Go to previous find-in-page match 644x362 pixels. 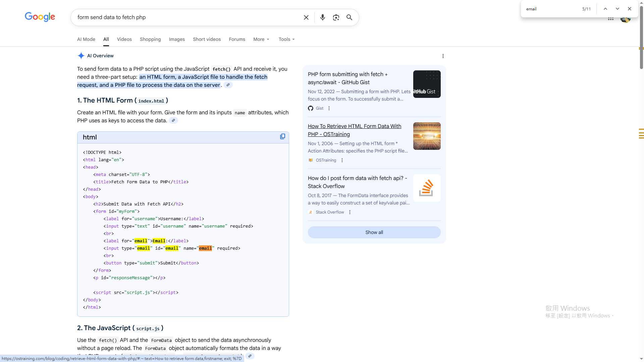[x=605, y=9]
